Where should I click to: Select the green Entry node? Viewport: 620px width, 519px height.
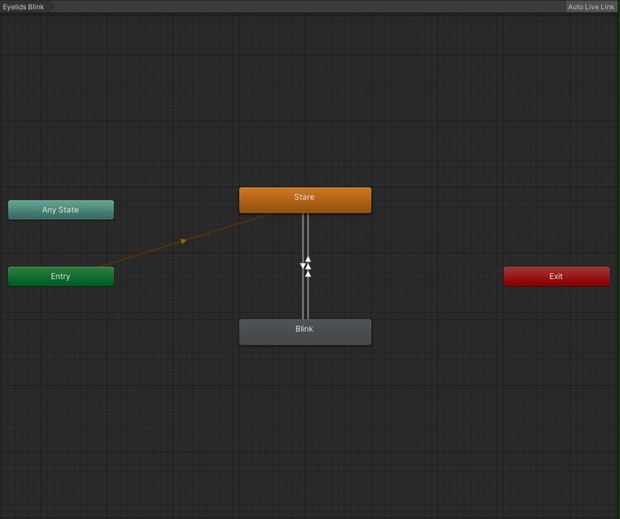click(x=61, y=276)
